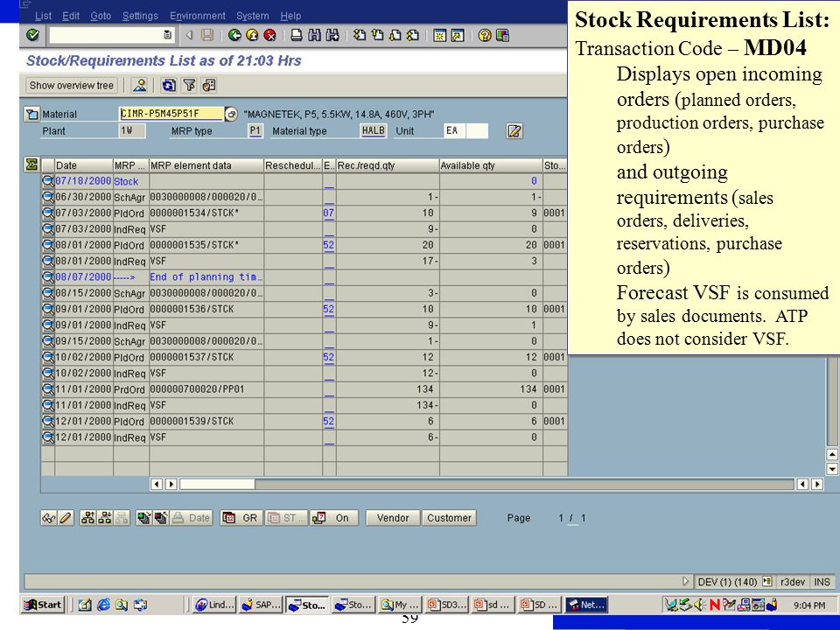This screenshot has height=630, width=840.
Task: Click the picture icon next to Show overview tree
Action: point(140,85)
